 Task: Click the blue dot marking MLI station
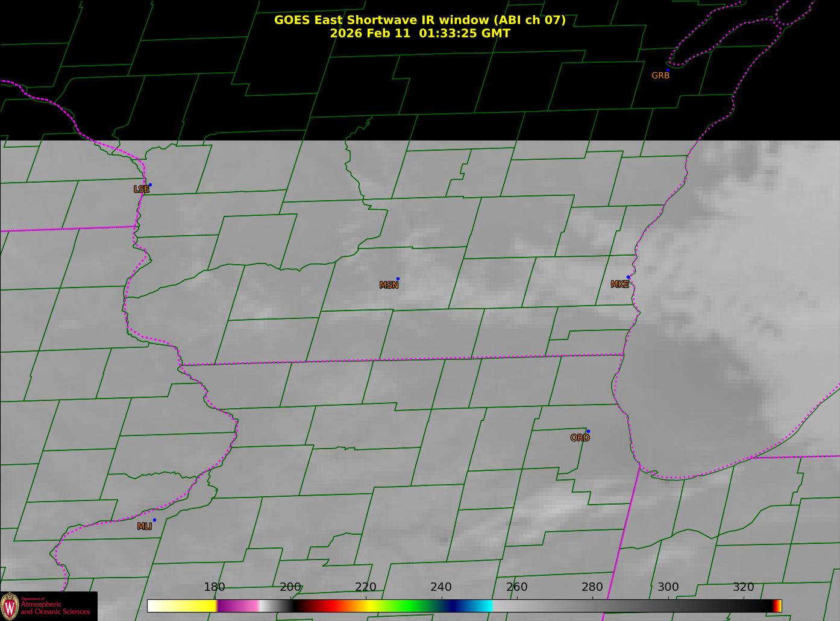click(154, 520)
